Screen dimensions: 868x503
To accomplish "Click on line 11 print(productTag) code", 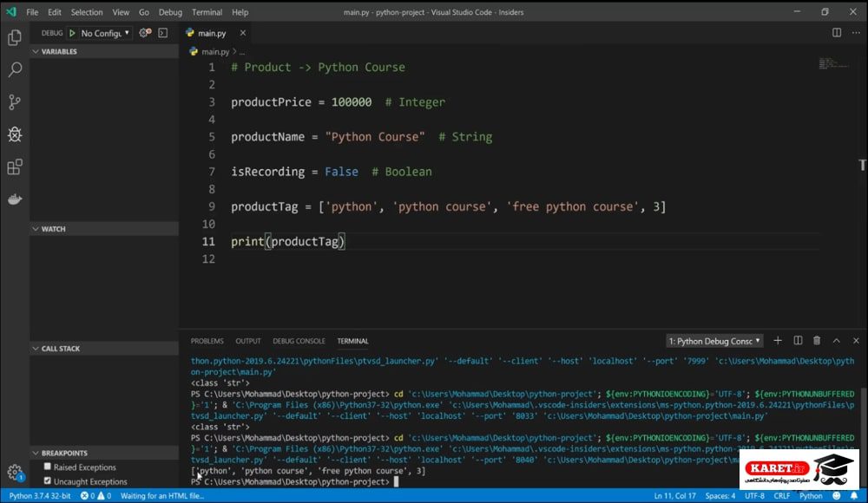I will tap(288, 241).
